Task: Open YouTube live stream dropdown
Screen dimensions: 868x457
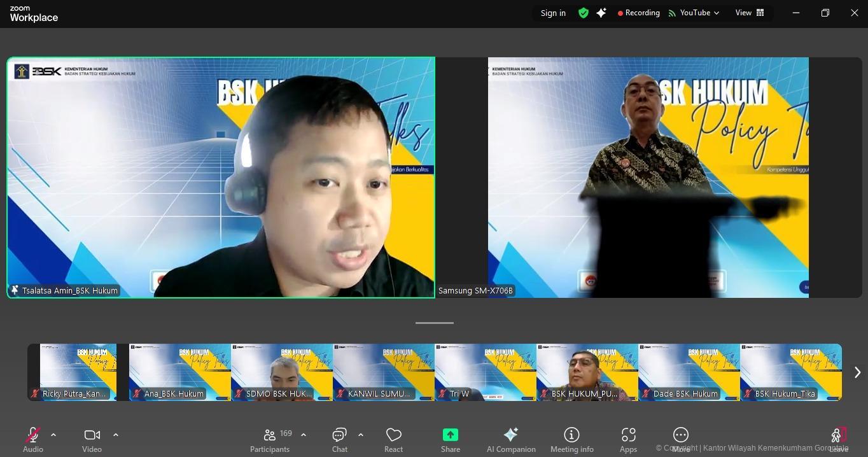Action: (694, 13)
